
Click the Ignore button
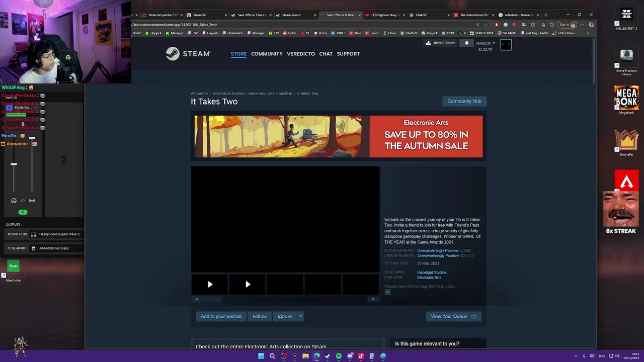(285, 316)
